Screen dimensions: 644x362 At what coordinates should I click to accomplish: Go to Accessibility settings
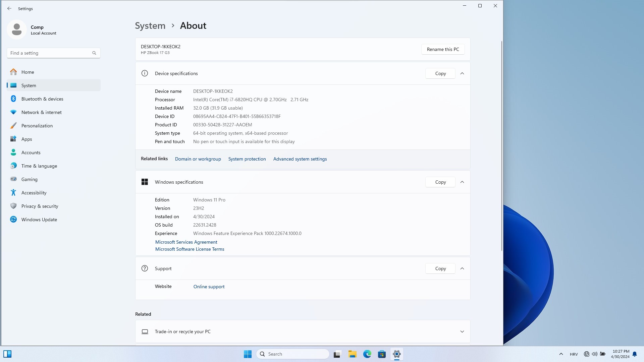coord(54,193)
